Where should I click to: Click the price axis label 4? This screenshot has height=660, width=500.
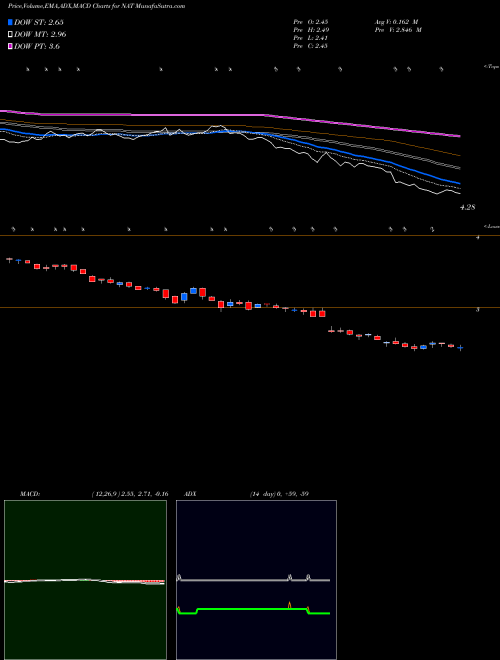point(477,238)
